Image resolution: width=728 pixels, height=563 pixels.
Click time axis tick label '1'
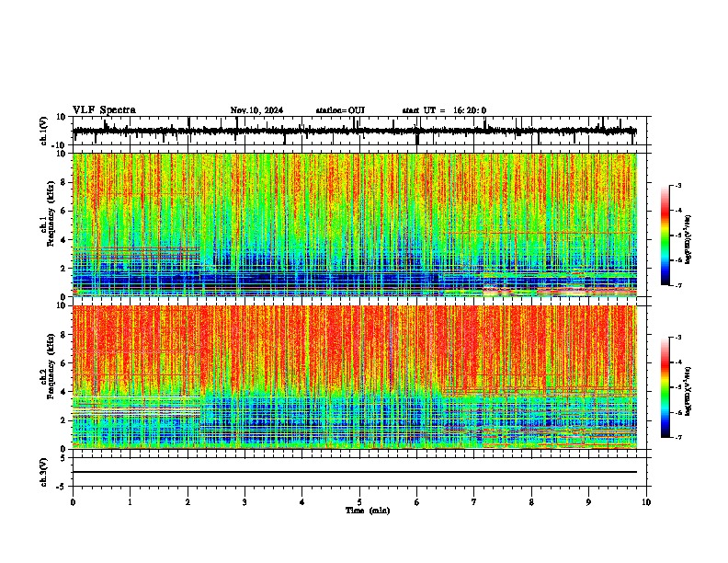(130, 502)
